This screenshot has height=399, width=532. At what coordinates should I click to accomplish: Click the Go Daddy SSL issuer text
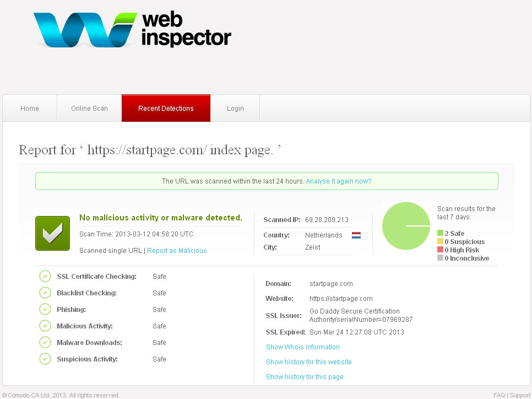(361, 315)
